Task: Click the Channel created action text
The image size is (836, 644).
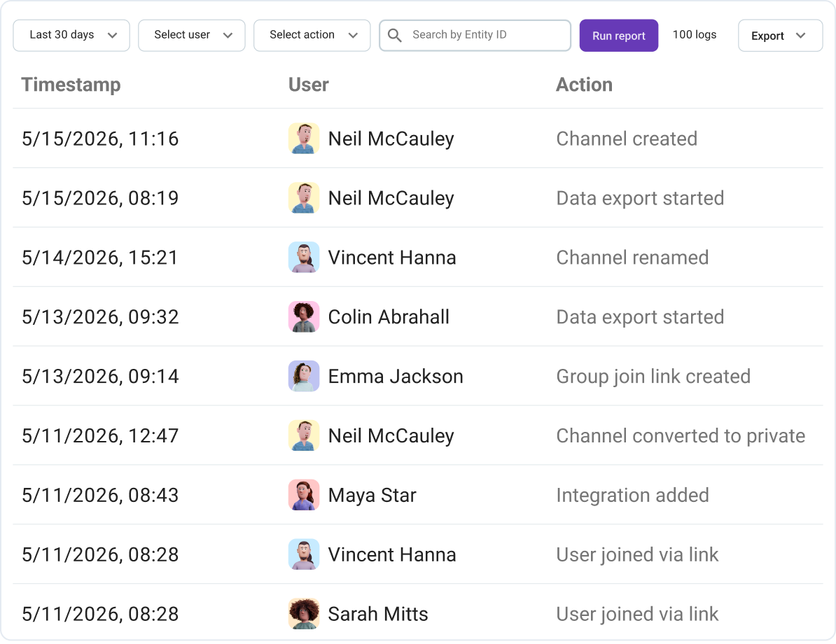Action: [627, 139]
